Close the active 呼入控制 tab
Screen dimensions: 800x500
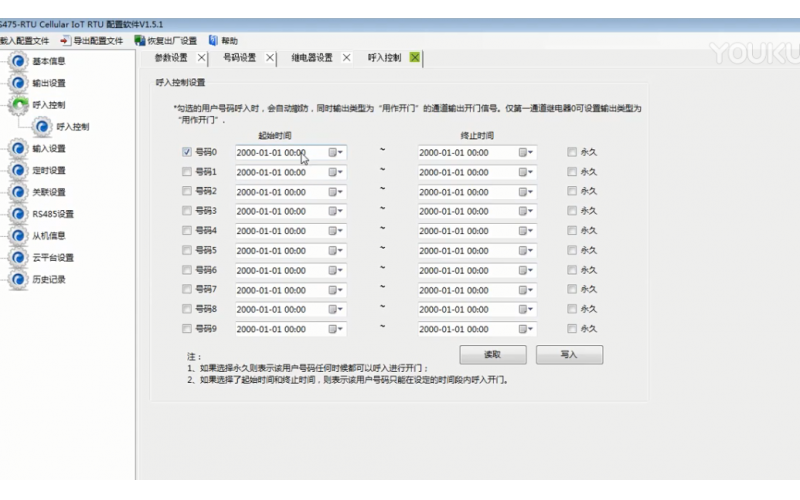(415, 58)
